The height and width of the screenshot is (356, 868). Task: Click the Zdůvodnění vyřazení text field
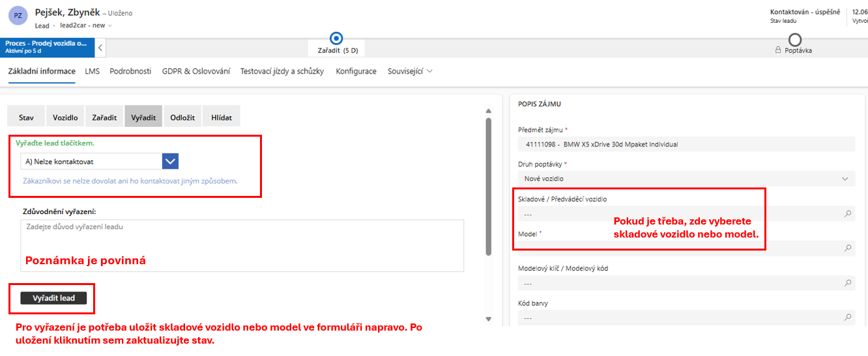242,245
